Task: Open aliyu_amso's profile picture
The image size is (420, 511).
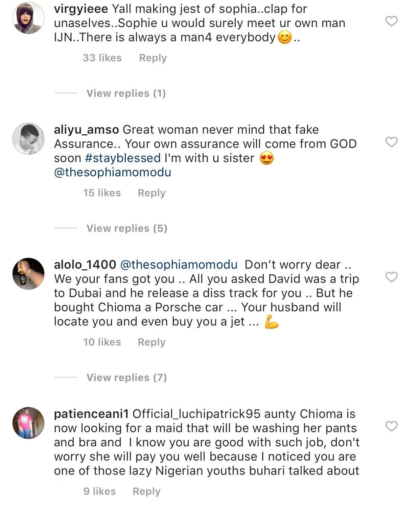Action: pyautogui.click(x=28, y=139)
